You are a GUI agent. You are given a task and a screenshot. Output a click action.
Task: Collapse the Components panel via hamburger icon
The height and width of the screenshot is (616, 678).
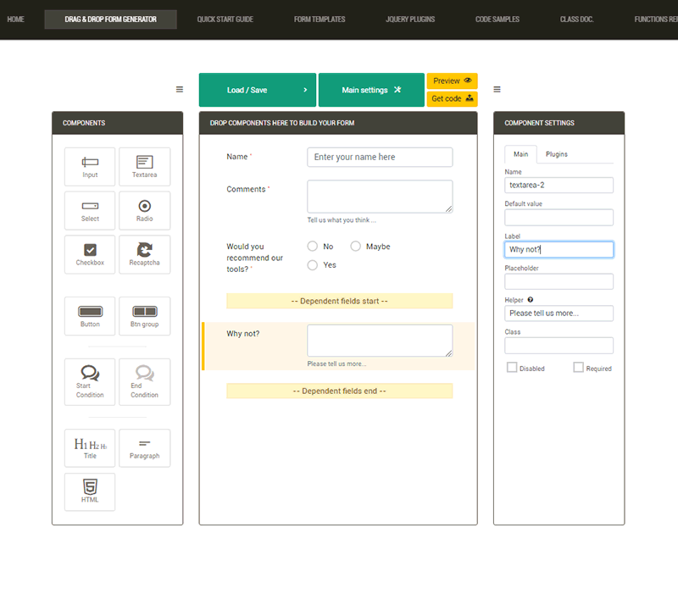pos(180,90)
